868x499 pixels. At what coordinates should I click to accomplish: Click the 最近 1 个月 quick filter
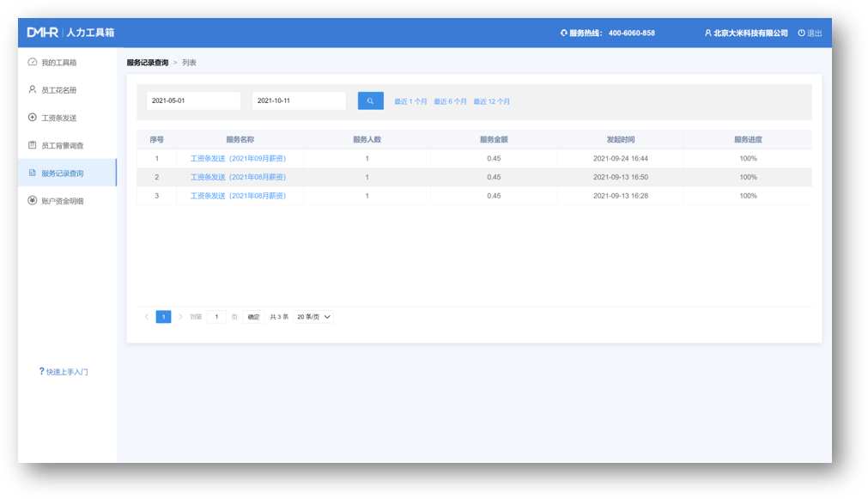point(410,101)
